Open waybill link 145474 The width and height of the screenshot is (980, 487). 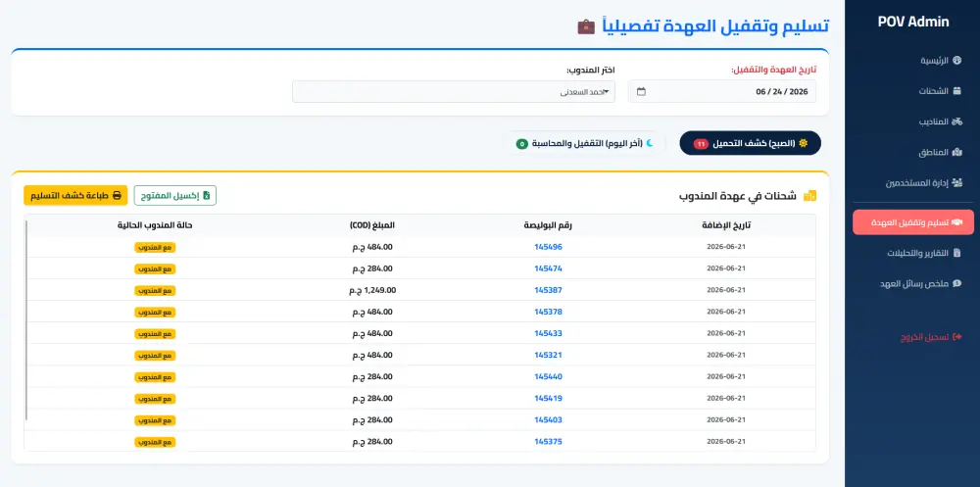tap(548, 268)
